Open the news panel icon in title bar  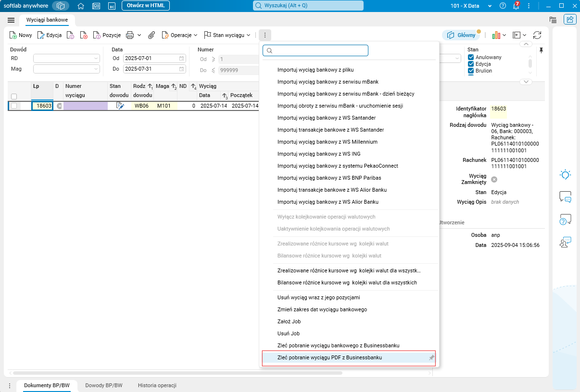(96, 6)
